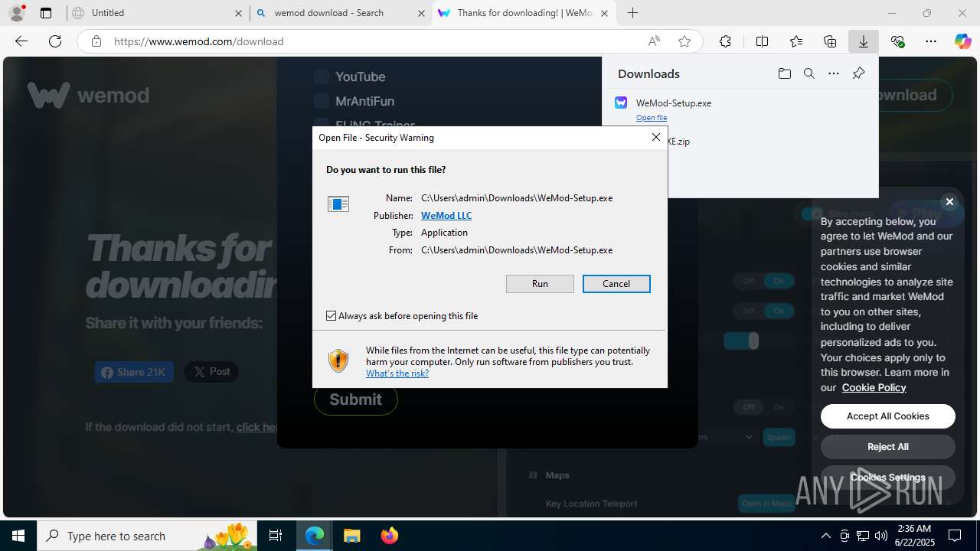
Task: Open Task View on the taskbar
Action: tap(276, 536)
